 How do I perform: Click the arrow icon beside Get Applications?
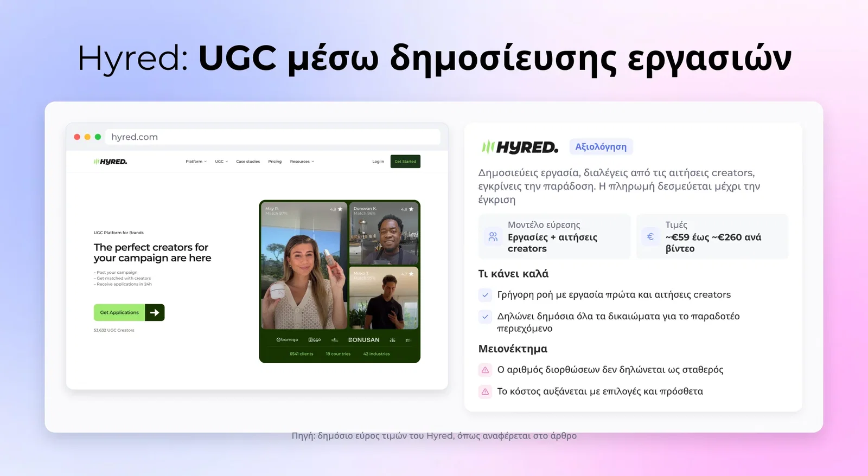click(x=155, y=312)
